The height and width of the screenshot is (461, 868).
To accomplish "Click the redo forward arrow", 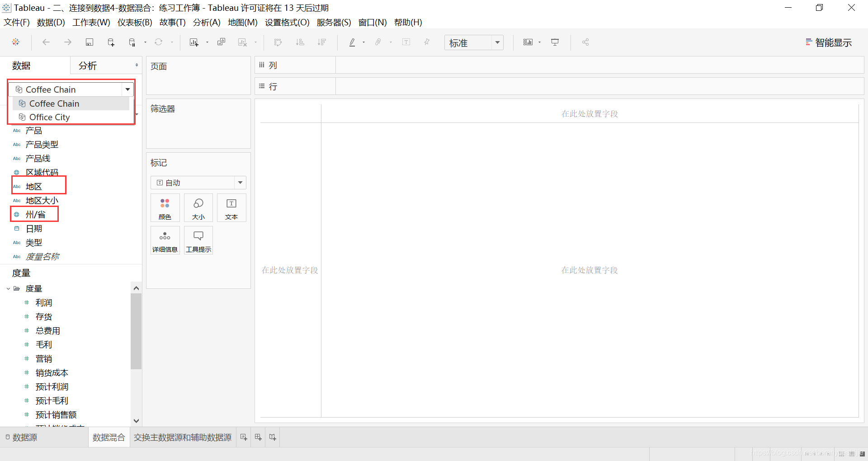I will click(68, 42).
